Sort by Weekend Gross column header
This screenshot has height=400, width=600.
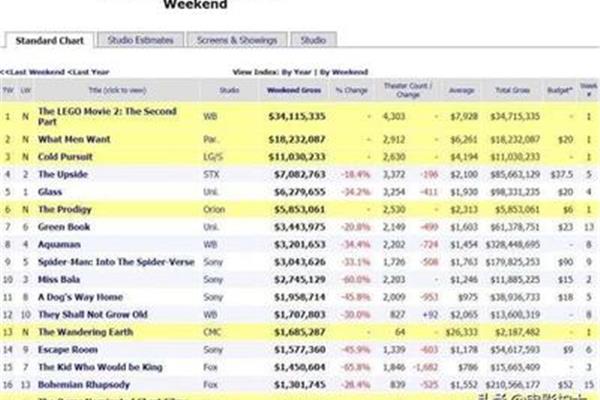(x=293, y=89)
